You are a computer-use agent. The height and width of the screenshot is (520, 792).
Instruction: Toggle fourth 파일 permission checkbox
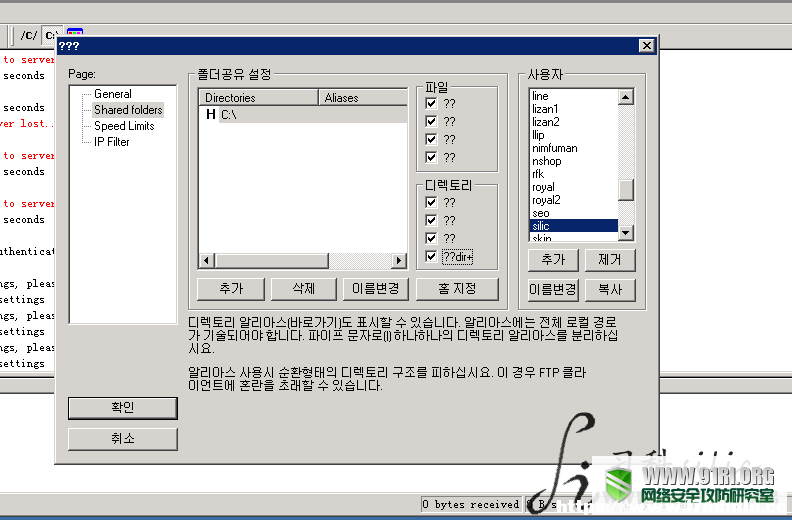click(431, 157)
